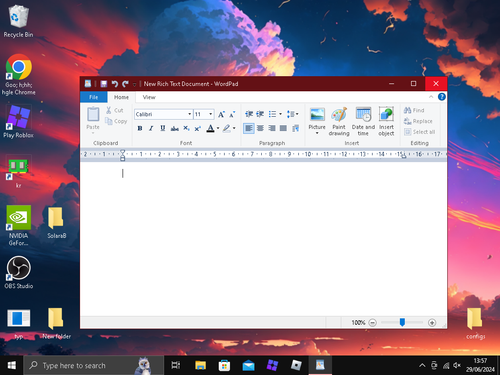Click the increase indent icon
Screen dimensions: 500x375
point(260,114)
